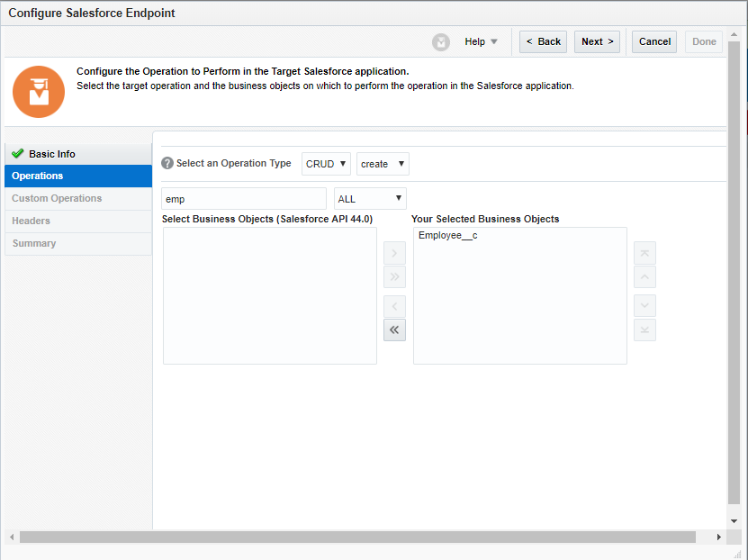Click the move down arrow icon
748x560 pixels.
(x=644, y=306)
